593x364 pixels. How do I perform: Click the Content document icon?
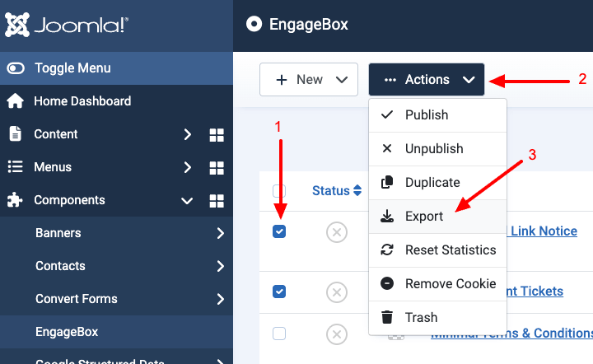[15, 133]
